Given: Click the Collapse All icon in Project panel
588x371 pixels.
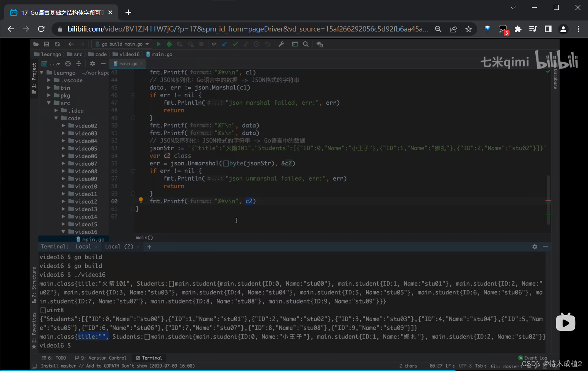Looking at the screenshot, I should (x=78, y=64).
